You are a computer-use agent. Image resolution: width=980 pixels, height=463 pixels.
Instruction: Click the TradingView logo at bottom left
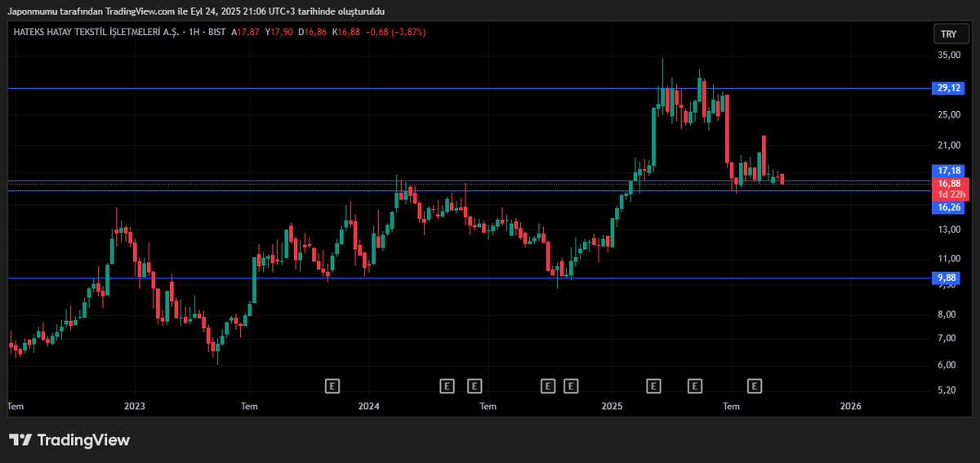pyautogui.click(x=69, y=440)
